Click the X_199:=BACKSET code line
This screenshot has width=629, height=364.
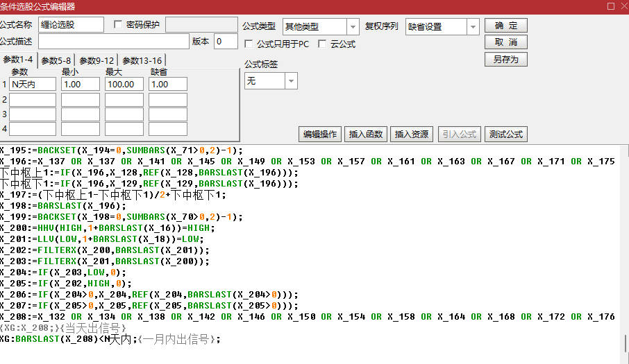[x=121, y=216]
